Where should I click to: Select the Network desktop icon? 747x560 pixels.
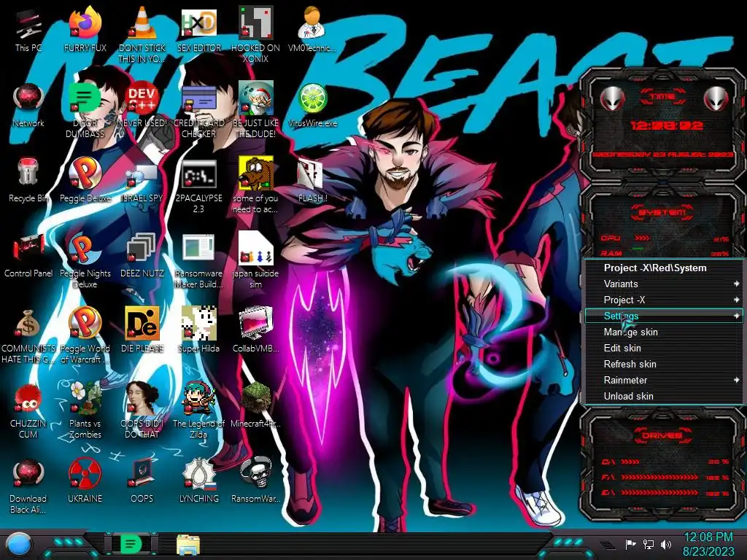coord(28,99)
